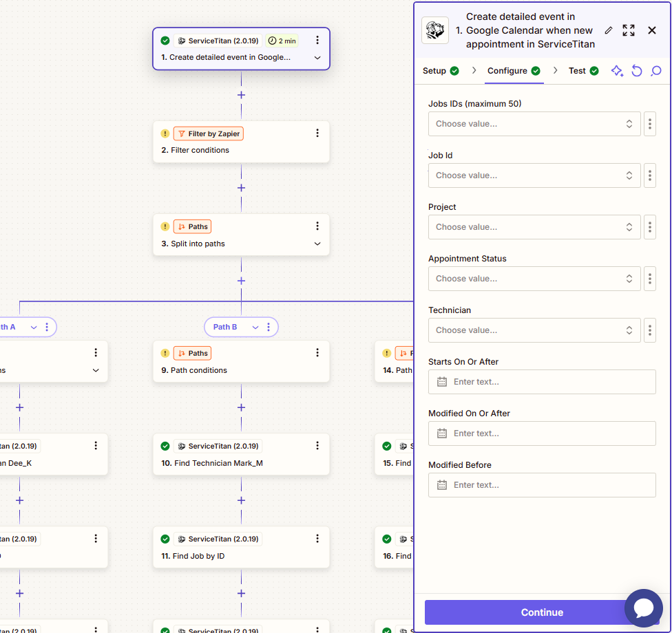Click the Starts On Or After date field

click(542, 382)
